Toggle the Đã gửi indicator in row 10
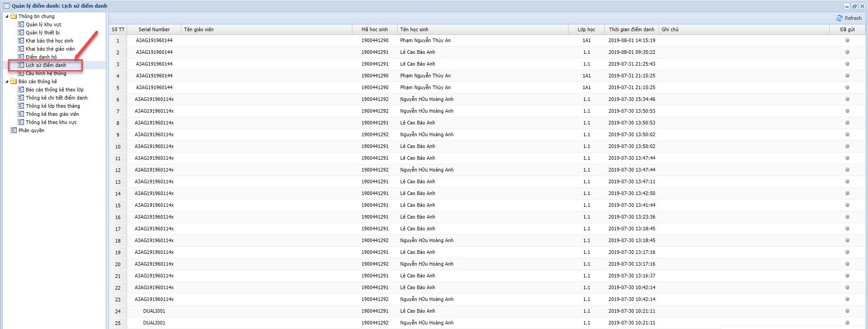The height and width of the screenshot is (329, 868). tap(847, 146)
